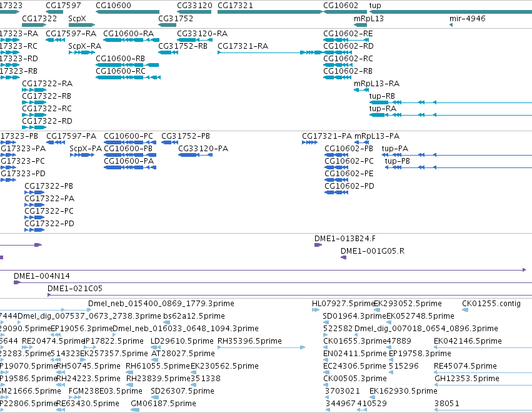This screenshot has width=532, height=413.
Task: Select transcript tup-RA
Action: [x=451, y=115]
